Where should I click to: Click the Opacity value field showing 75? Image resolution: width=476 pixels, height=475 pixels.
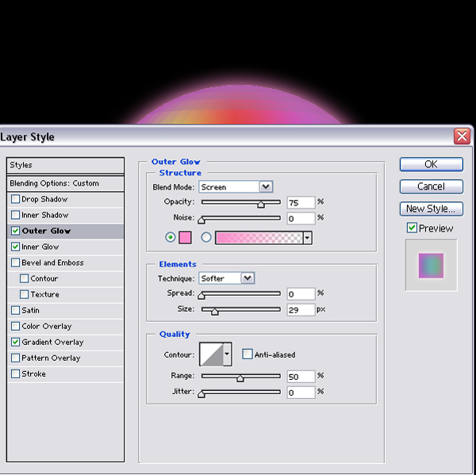tap(301, 202)
